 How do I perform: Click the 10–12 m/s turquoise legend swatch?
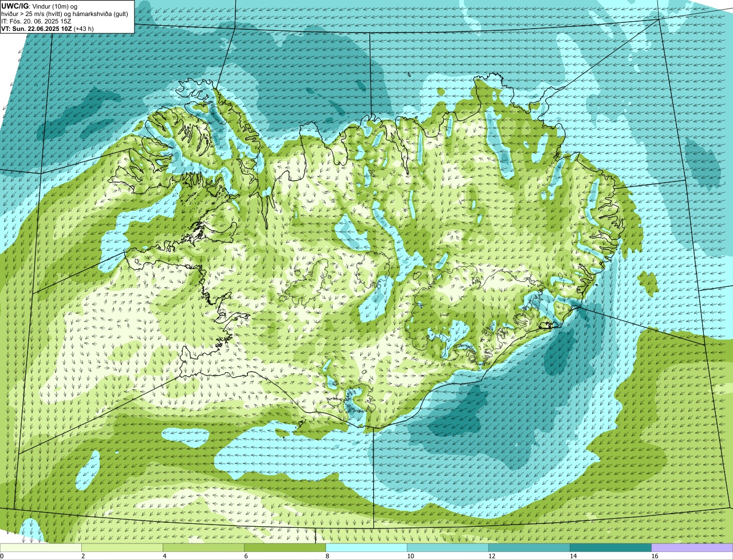448,548
